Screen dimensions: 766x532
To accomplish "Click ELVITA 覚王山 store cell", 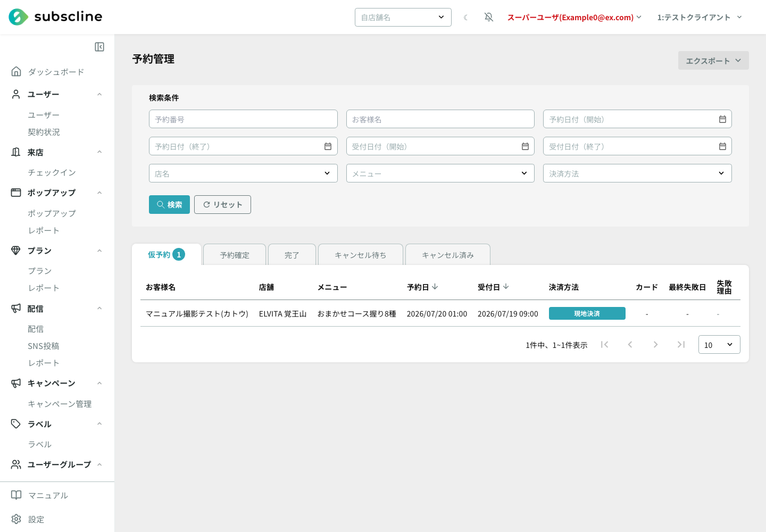I will [x=283, y=314].
